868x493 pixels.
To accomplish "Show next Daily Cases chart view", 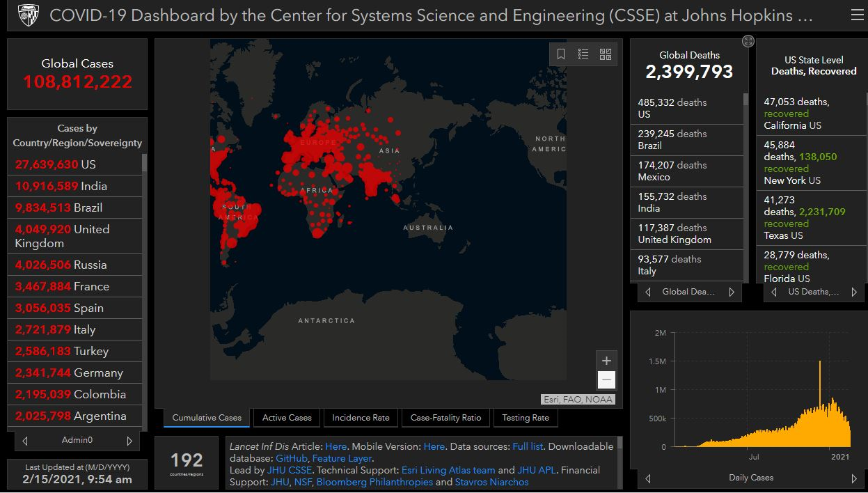I will (x=854, y=478).
